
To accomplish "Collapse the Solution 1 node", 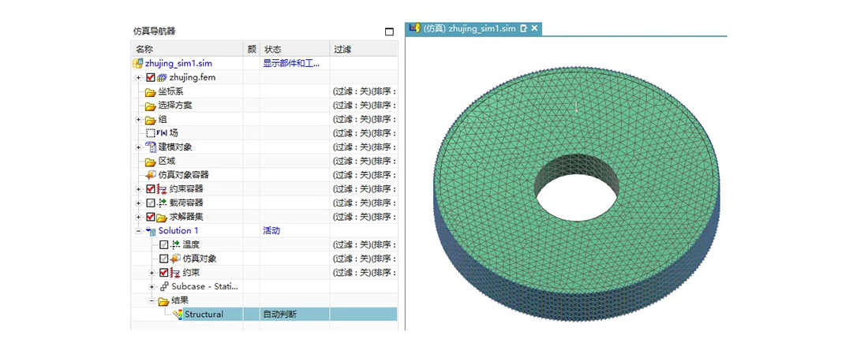I will pyautogui.click(x=138, y=231).
